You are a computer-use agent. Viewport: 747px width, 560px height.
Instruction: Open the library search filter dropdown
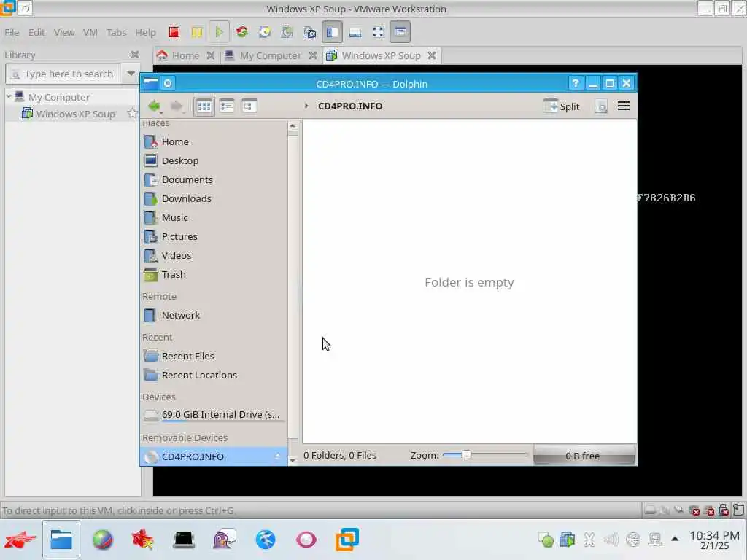pos(131,74)
